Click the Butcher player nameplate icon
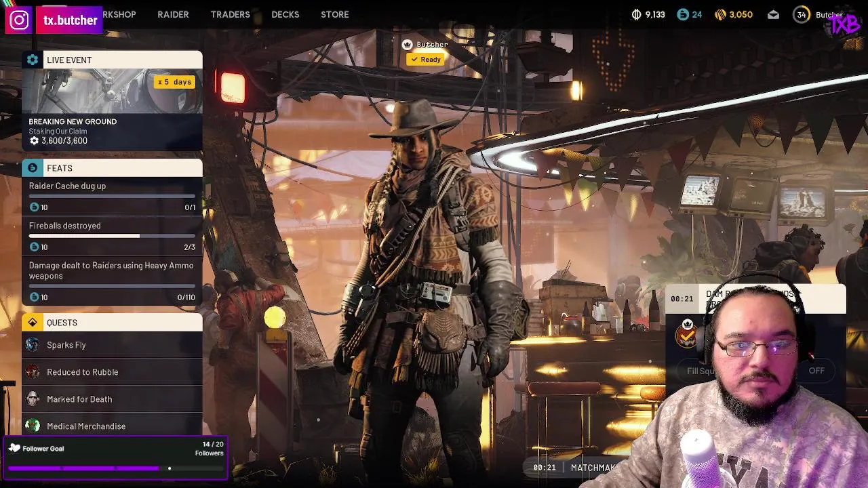 pyautogui.click(x=407, y=45)
